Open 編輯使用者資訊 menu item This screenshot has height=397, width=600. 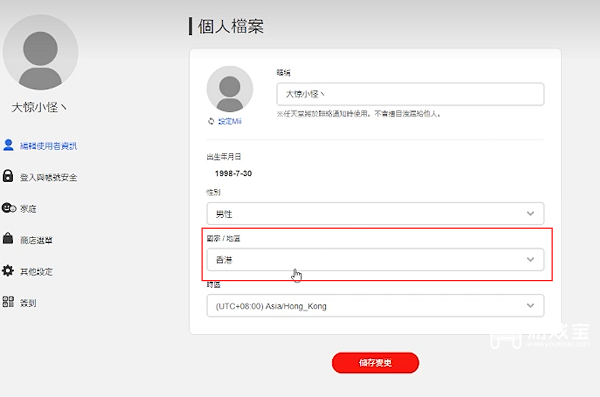click(x=49, y=146)
